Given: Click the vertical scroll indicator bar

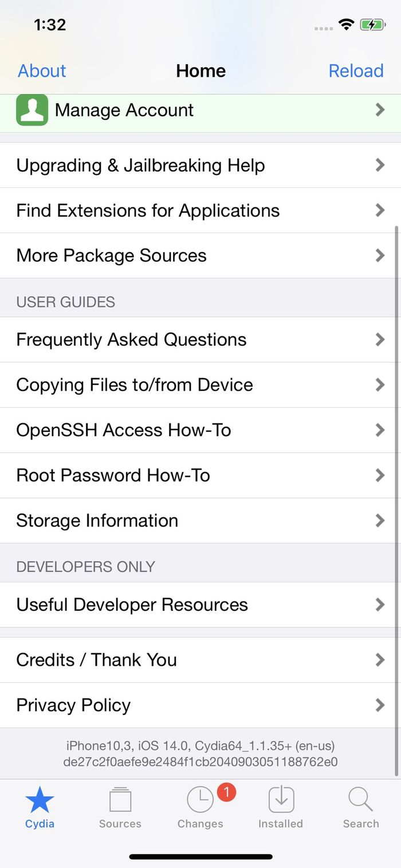Looking at the screenshot, I should 397,498.
